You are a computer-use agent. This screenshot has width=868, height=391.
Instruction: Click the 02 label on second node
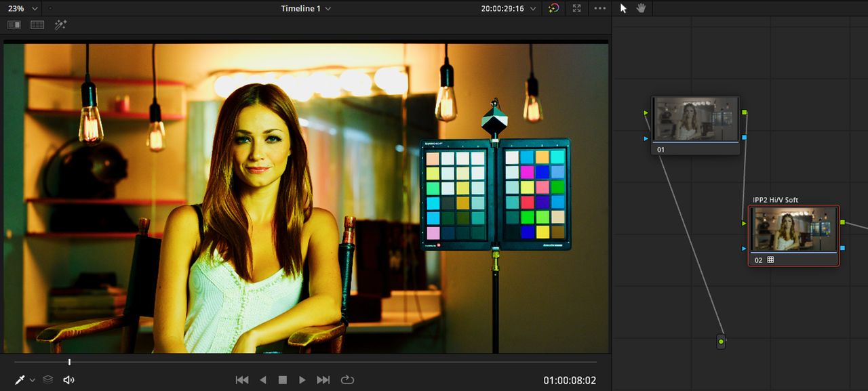coord(758,260)
